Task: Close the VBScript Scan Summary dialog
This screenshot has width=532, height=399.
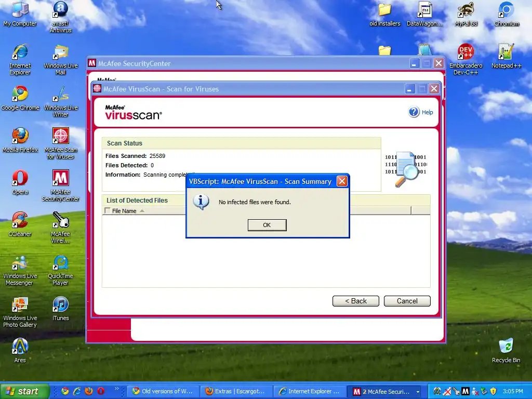Action: (342, 181)
